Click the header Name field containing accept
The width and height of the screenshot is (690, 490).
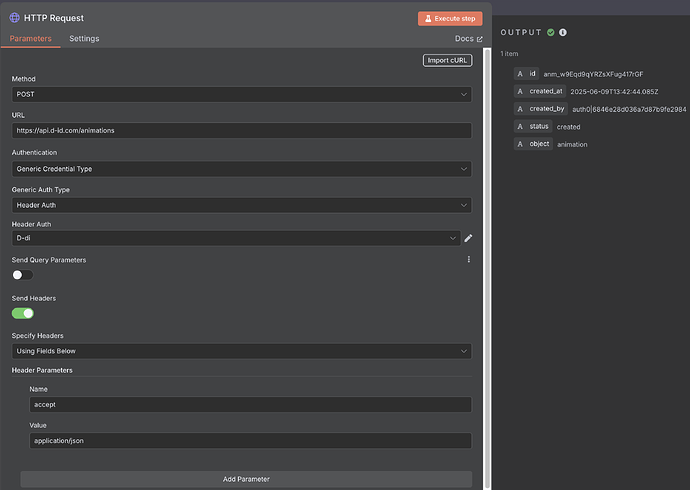pos(250,405)
